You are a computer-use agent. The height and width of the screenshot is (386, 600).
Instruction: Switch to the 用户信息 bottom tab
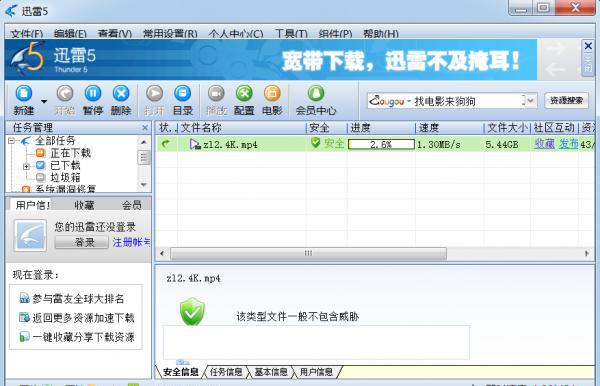coord(316,372)
